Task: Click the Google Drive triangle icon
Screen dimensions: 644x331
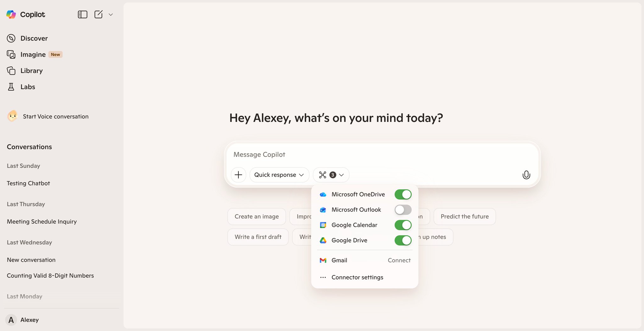Action: (323, 241)
